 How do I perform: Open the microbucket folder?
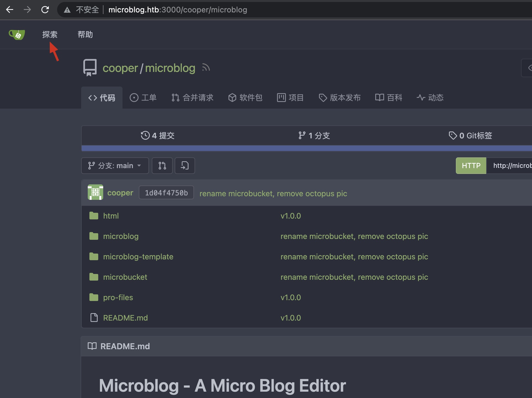[x=125, y=277]
